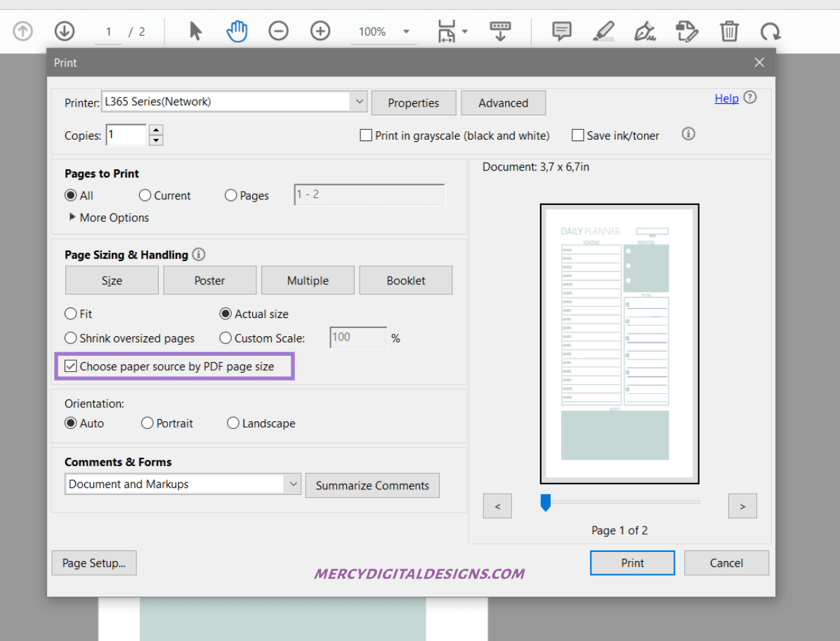840x641 pixels.
Task: Click the Rotate pages icon
Action: point(770,30)
